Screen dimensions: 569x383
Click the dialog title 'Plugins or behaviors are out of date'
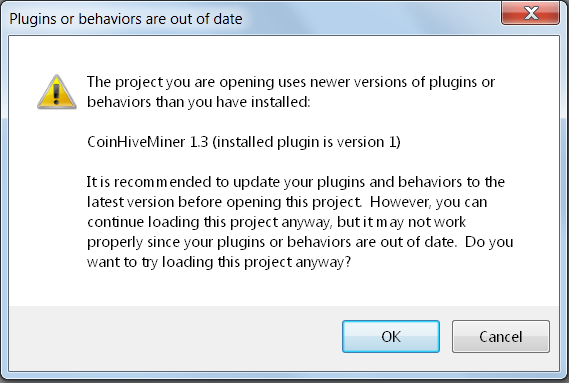point(126,19)
